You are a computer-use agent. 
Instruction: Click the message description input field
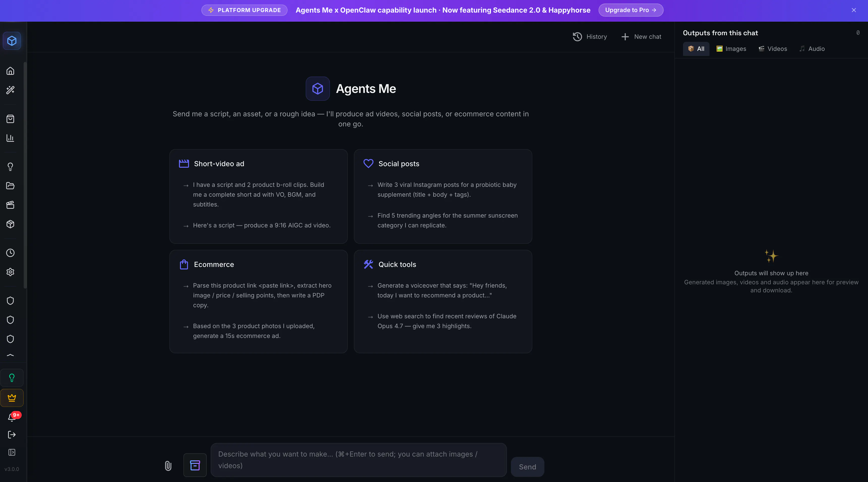click(x=359, y=460)
